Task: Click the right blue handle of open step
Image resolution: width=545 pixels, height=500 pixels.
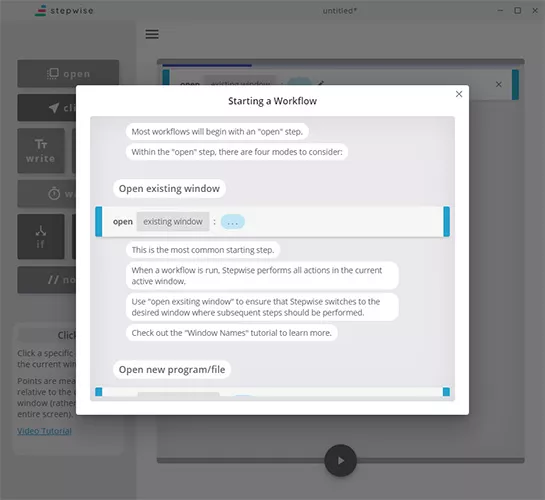Action: click(x=447, y=222)
